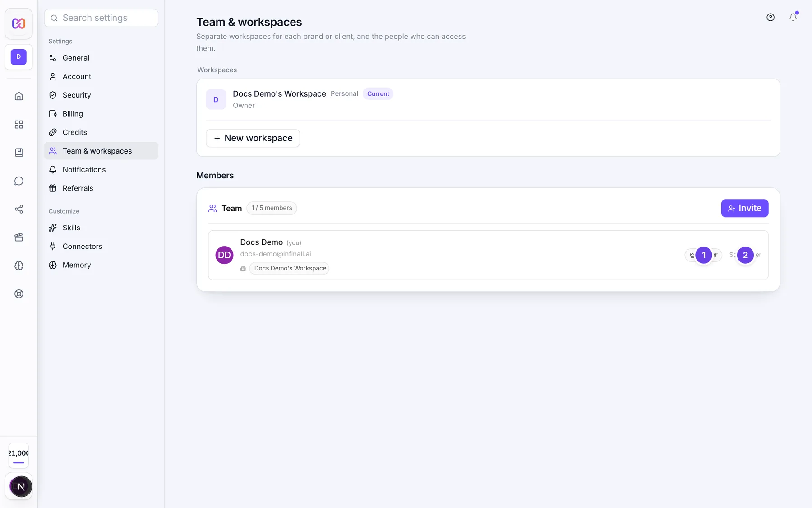The image size is (812, 508).
Task: Click the Current badge on the workspace
Action: point(378,94)
